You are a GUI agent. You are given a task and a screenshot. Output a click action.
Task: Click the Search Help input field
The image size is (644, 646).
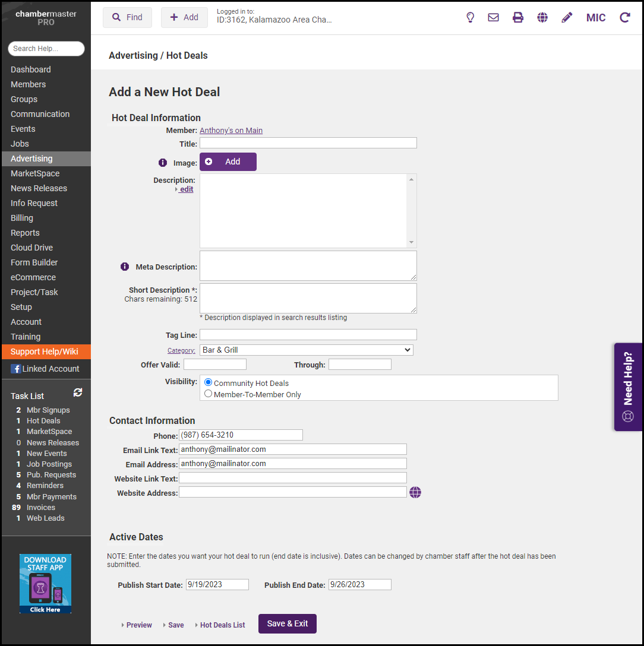[46, 49]
